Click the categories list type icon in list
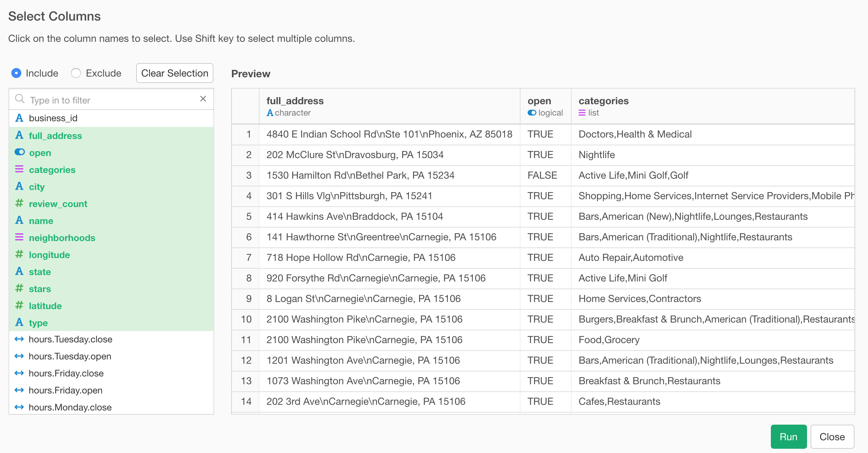The height and width of the screenshot is (453, 868). pos(19,169)
